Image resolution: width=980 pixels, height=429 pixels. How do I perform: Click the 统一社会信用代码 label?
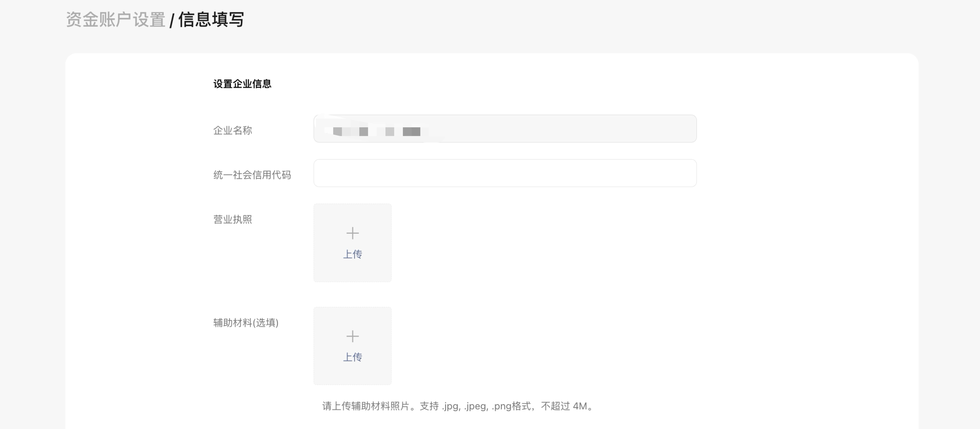pyautogui.click(x=252, y=175)
